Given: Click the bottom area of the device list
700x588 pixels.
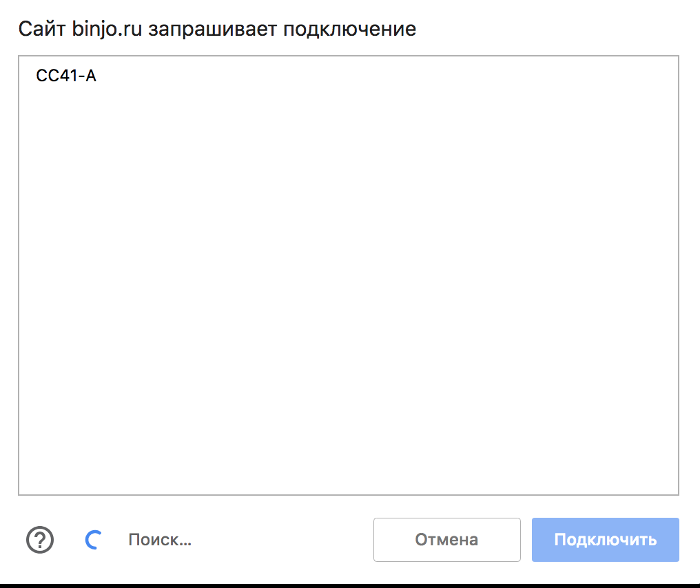Looking at the screenshot, I should click(348, 468).
